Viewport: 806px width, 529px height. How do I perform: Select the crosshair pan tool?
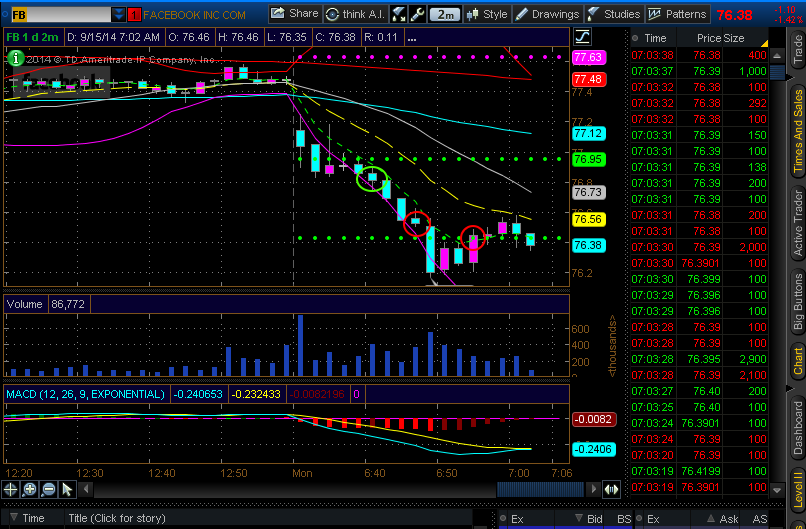(x=10, y=489)
